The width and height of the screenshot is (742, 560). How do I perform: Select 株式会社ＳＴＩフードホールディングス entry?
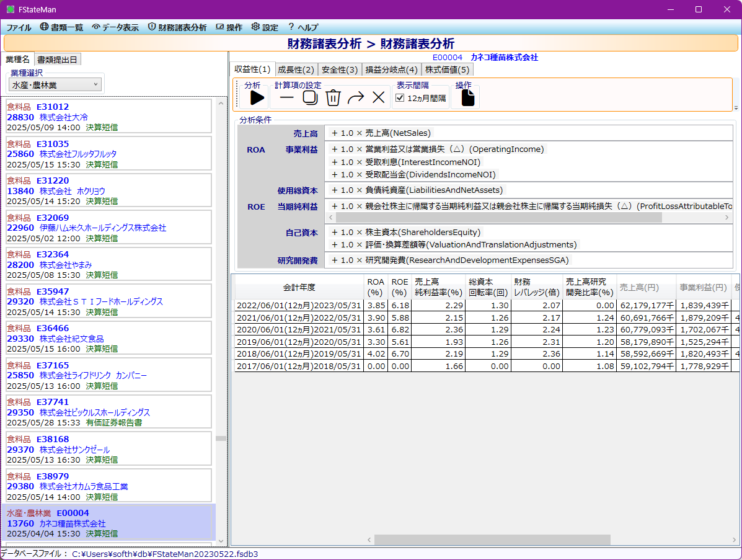108,301
